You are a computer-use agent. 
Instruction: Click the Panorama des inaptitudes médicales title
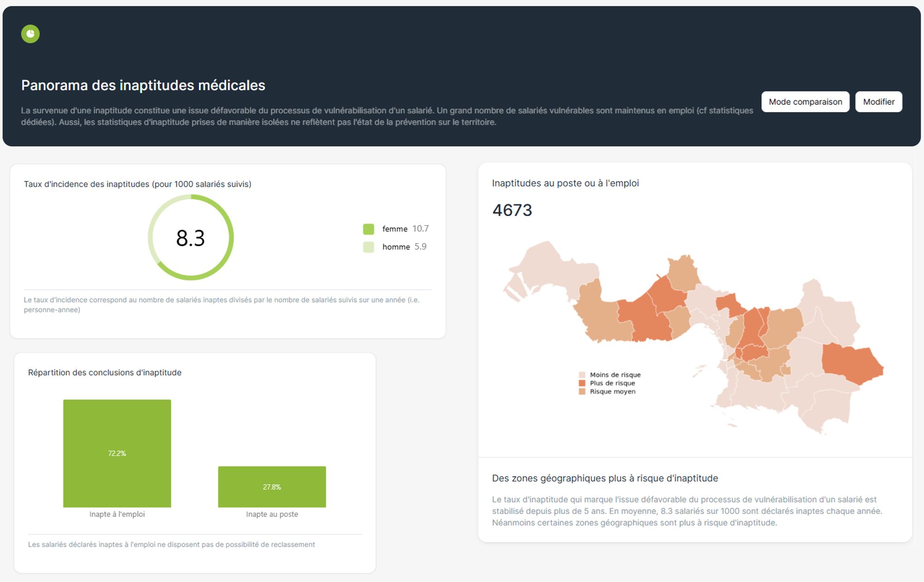coord(143,86)
